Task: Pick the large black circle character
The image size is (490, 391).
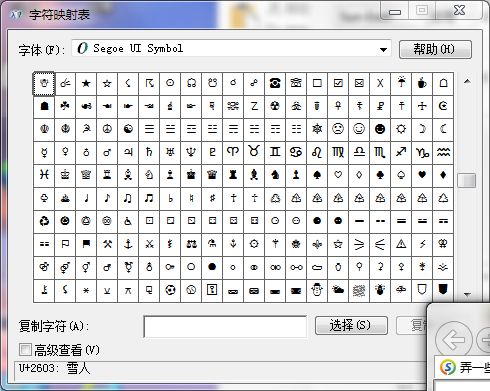Action: point(212,267)
